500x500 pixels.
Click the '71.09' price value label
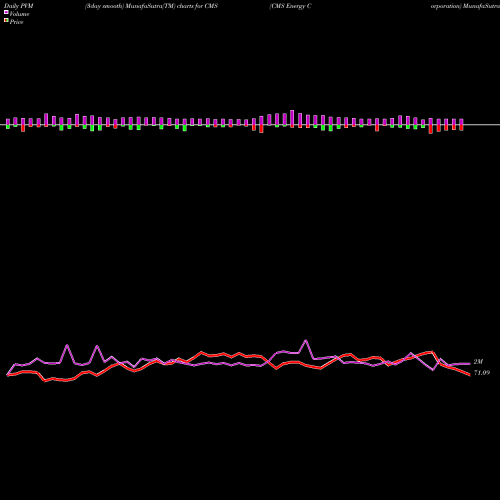click(482, 373)
